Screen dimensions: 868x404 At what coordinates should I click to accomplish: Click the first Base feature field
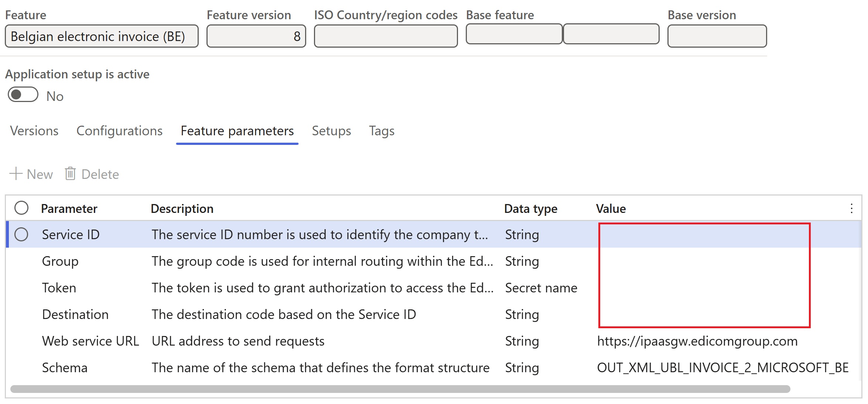pos(514,34)
